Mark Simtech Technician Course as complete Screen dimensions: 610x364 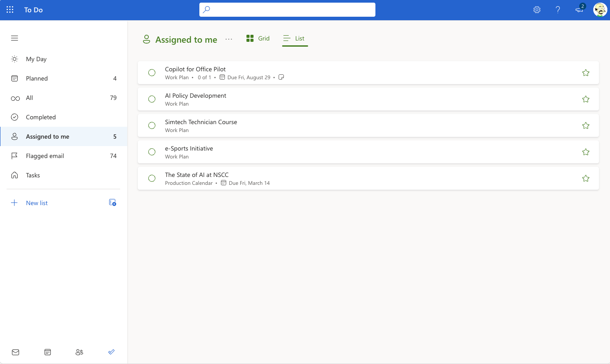(x=152, y=125)
